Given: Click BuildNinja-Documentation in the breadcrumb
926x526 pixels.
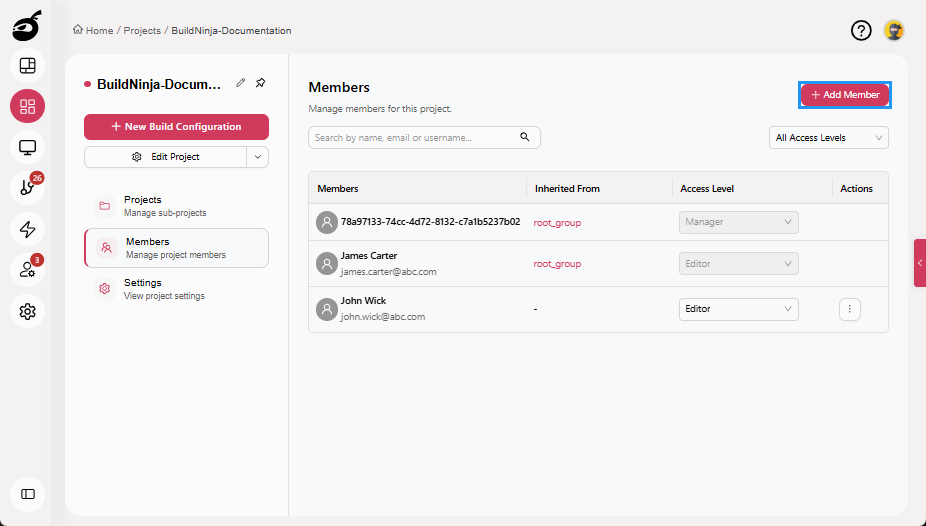Looking at the screenshot, I should pos(231,31).
